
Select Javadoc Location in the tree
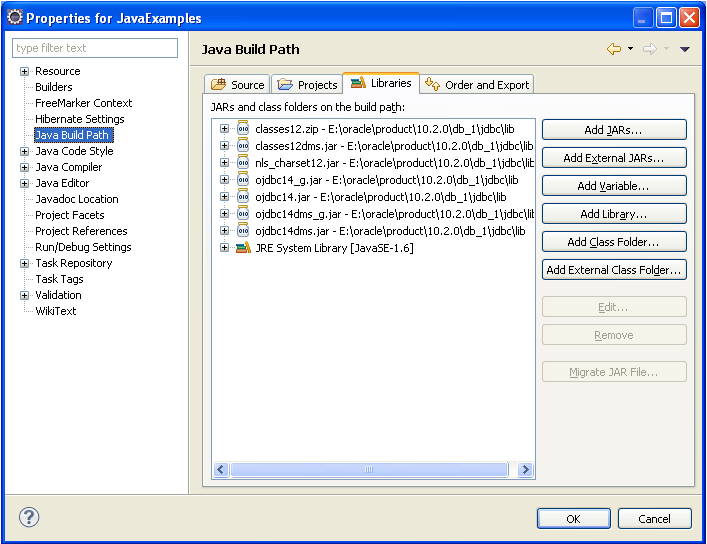pyautogui.click(x=77, y=199)
